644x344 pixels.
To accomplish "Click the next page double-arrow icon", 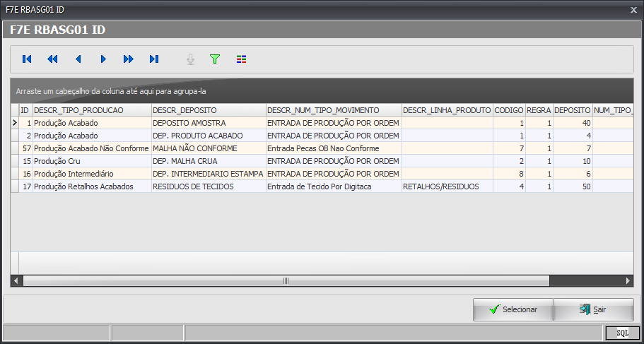I will [x=129, y=59].
